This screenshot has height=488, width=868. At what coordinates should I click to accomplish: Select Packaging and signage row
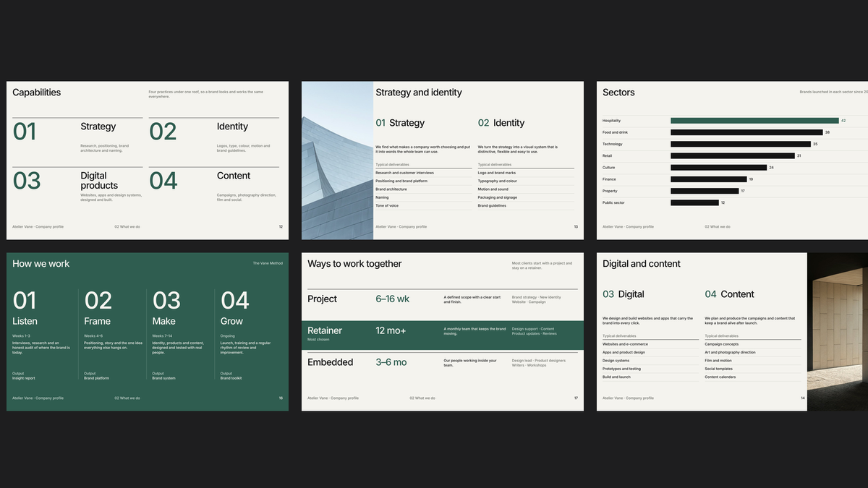click(x=526, y=197)
